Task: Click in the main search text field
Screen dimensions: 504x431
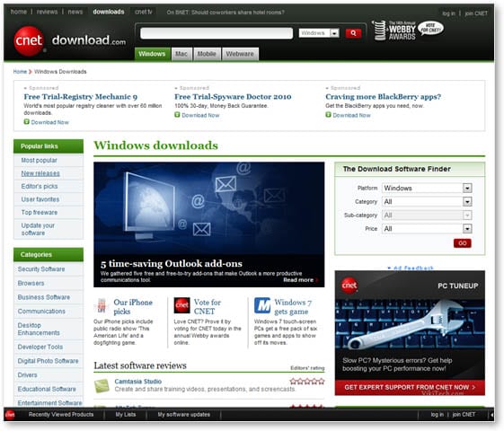Action: pos(217,33)
